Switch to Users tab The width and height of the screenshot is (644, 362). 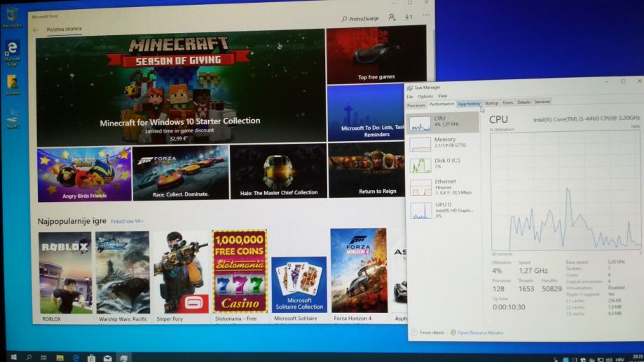coord(508,102)
